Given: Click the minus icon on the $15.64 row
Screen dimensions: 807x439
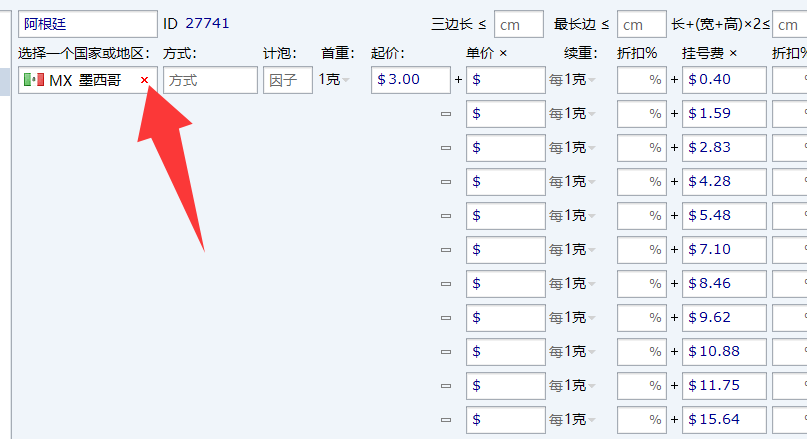Looking at the screenshot, I should click(x=446, y=420).
